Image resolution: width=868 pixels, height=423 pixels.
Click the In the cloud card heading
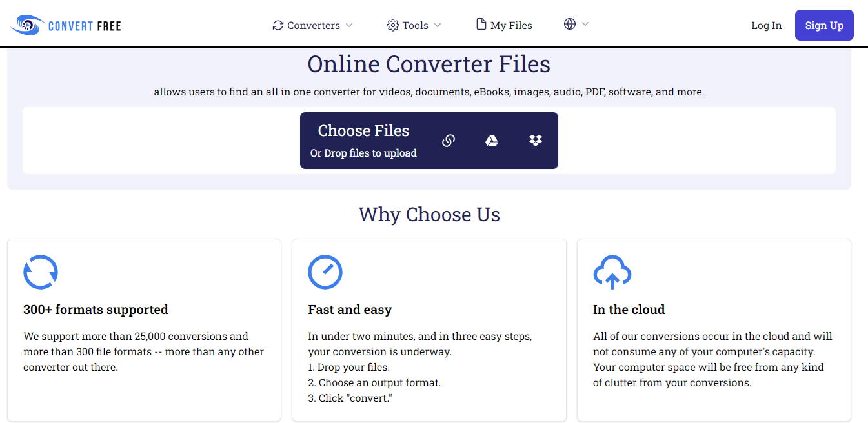point(629,310)
